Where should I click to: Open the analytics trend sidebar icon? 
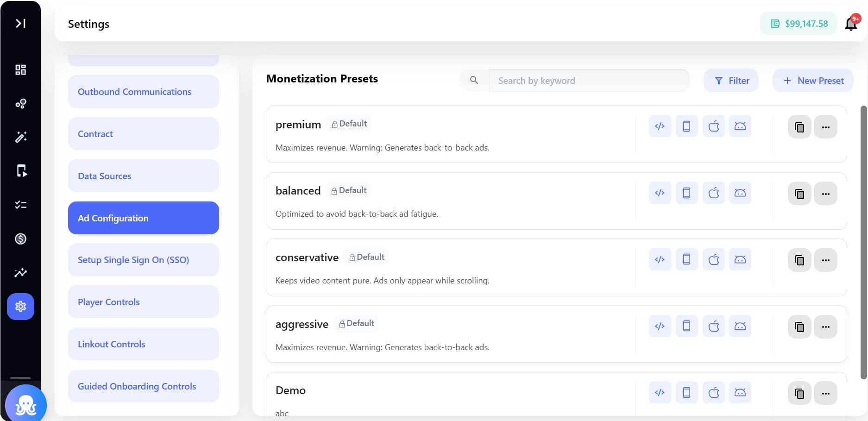coord(20,273)
